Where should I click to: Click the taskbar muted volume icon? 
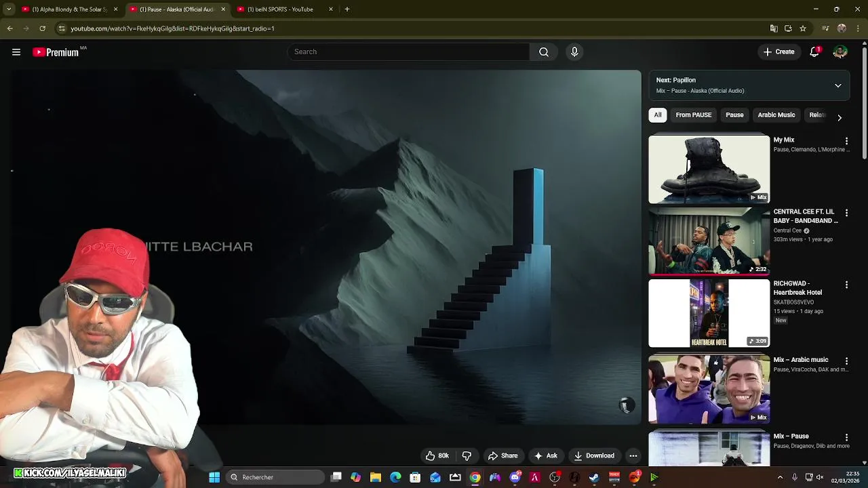tap(820, 477)
